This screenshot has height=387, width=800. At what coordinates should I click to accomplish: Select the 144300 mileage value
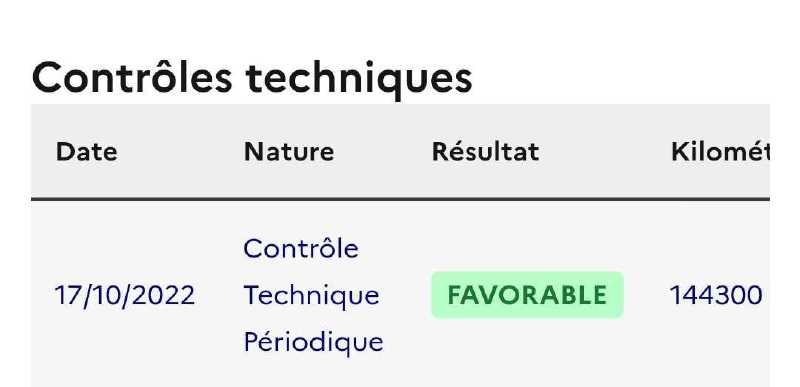click(x=716, y=295)
